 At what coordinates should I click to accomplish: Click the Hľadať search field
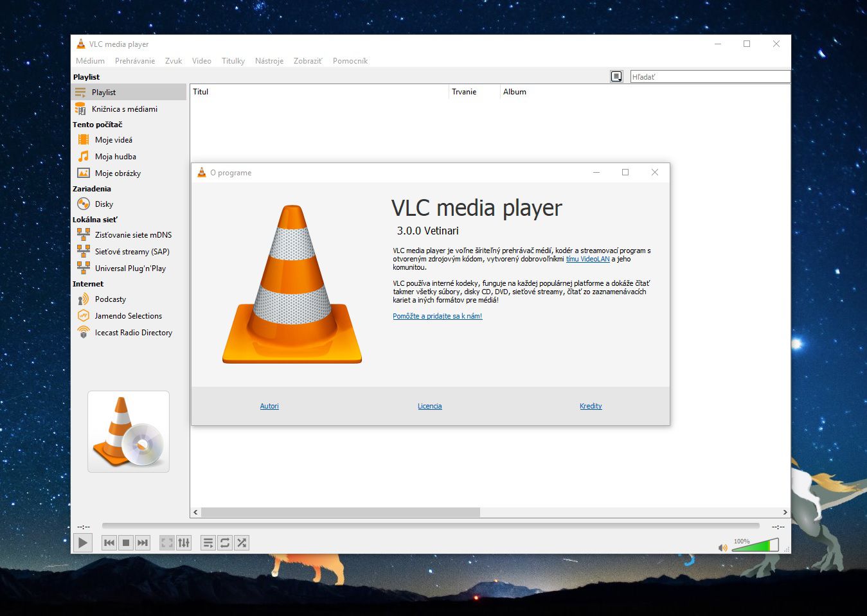710,76
